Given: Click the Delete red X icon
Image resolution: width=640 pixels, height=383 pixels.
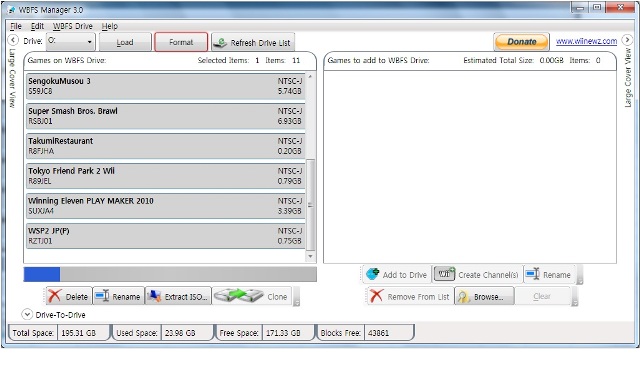Looking at the screenshot, I should pos(54,296).
